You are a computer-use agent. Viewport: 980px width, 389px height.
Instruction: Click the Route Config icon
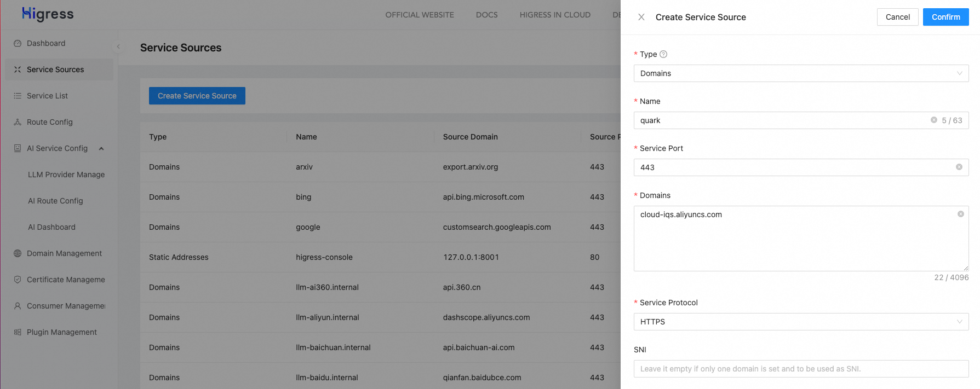18,122
